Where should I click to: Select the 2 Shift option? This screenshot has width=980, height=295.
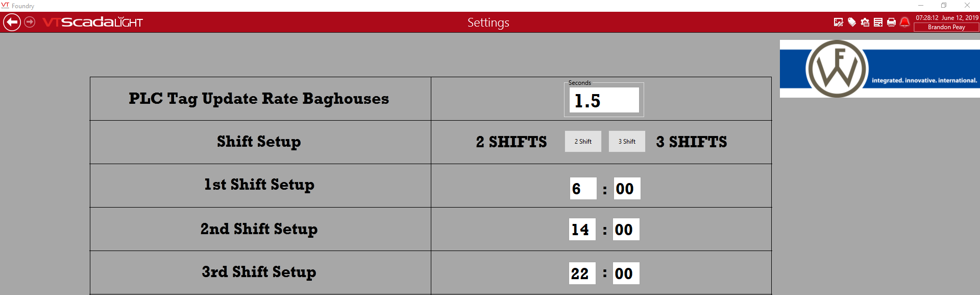[583, 142]
